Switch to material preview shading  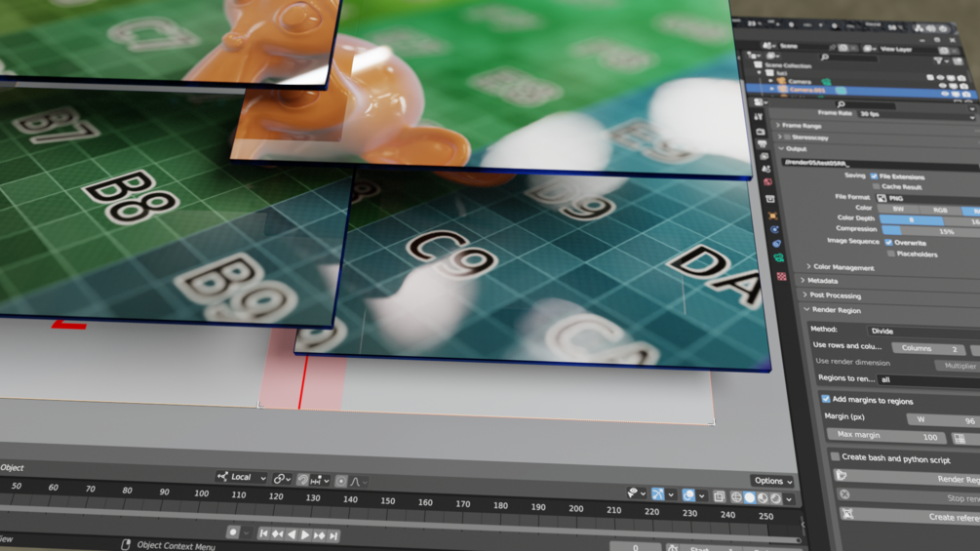click(x=763, y=498)
